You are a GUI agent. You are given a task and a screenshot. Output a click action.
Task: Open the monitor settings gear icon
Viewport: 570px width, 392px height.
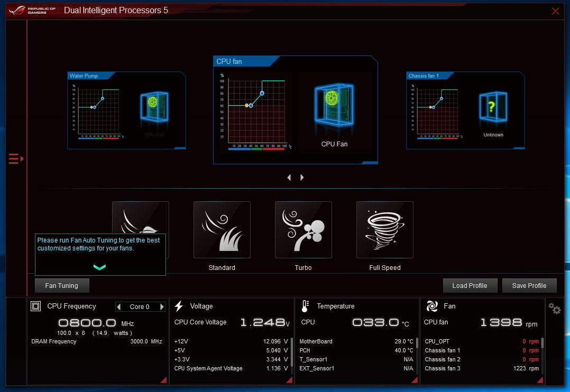click(x=554, y=309)
